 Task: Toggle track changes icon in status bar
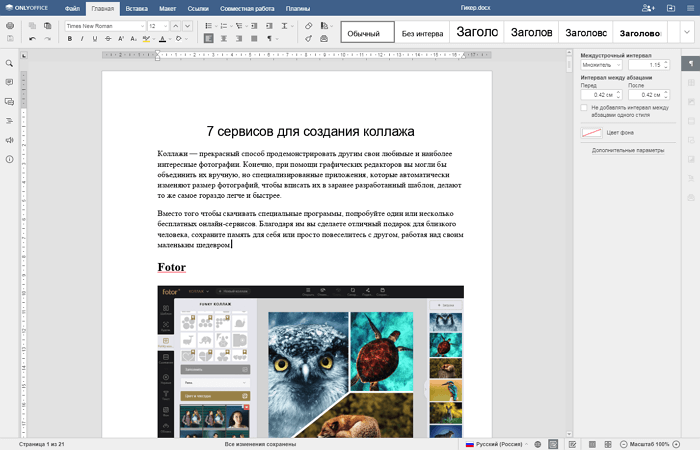572,443
